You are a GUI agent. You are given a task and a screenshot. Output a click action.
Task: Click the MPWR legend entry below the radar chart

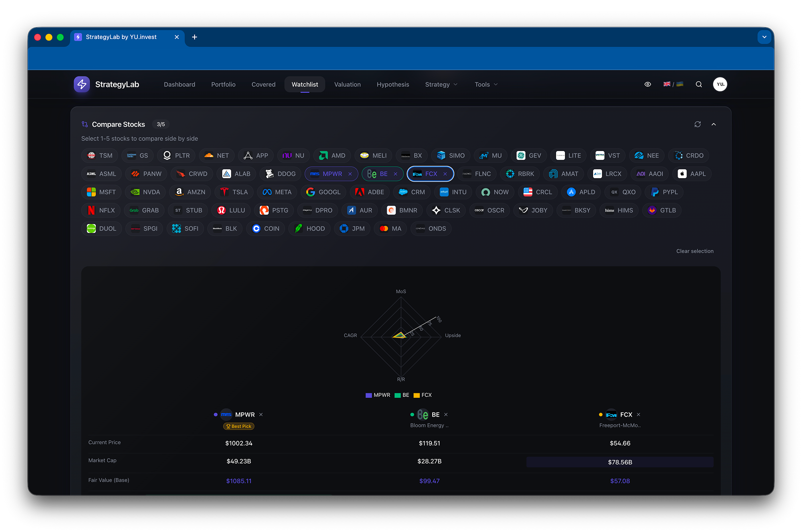[x=378, y=395]
